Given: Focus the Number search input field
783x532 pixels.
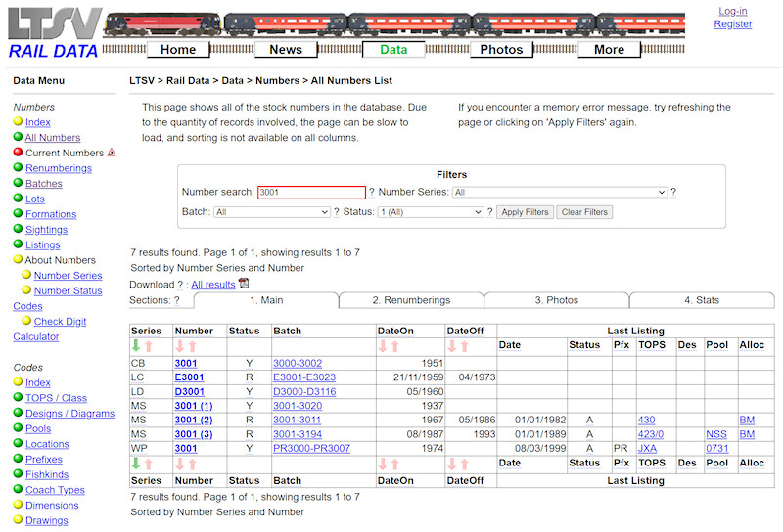Looking at the screenshot, I should click(x=311, y=192).
